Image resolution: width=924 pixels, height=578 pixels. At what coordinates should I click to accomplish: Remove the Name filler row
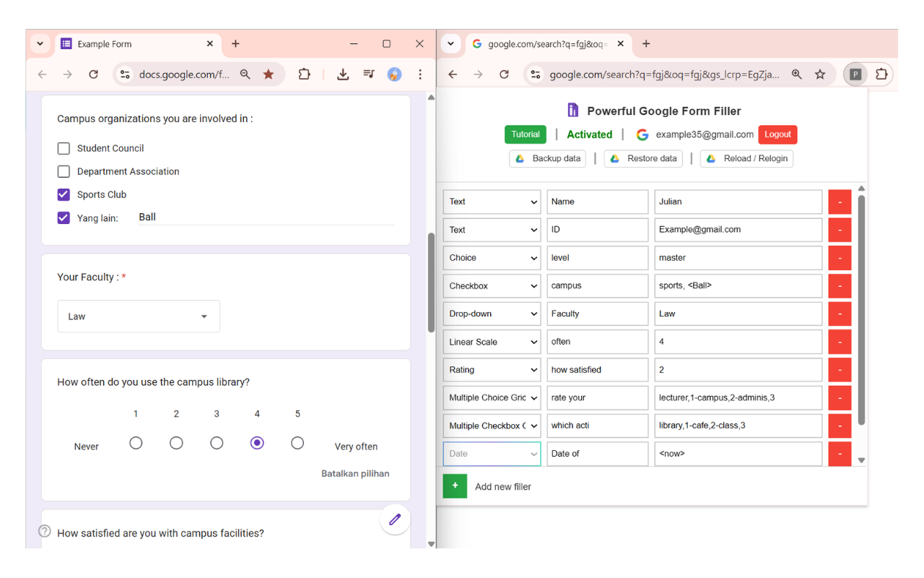[840, 202]
